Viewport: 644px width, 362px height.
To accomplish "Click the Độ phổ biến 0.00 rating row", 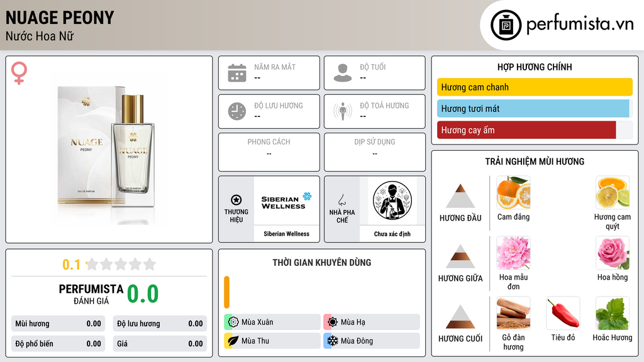I will click(58, 344).
